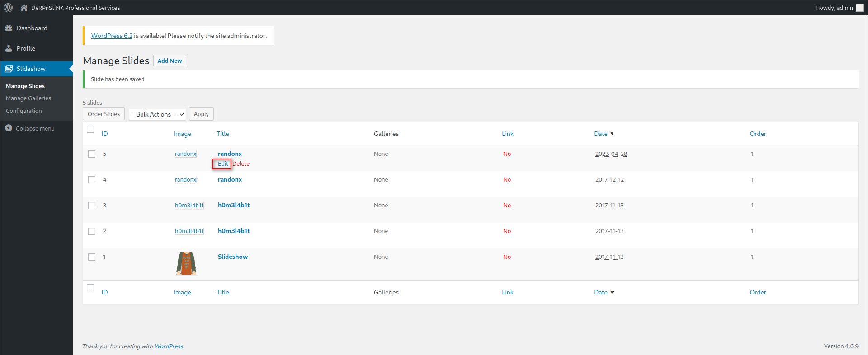The width and height of the screenshot is (868, 355).
Task: Tick the checkbox for slide ID 4
Action: (92, 180)
